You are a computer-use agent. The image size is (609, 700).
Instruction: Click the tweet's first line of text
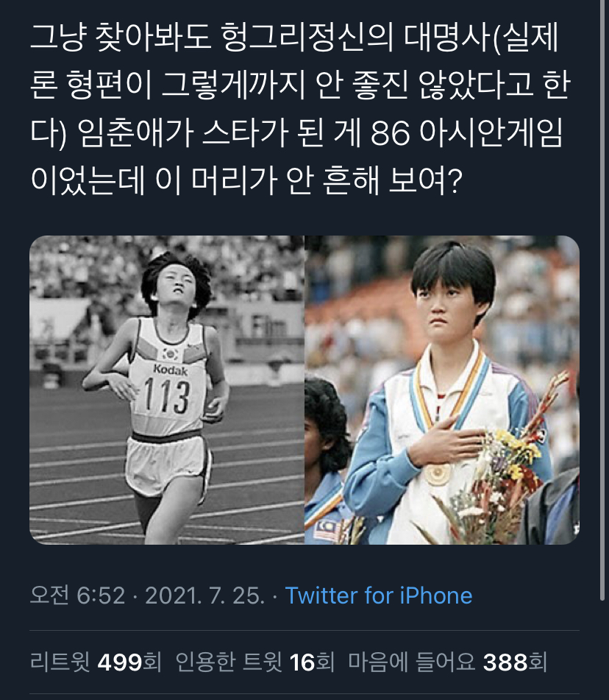[294, 37]
